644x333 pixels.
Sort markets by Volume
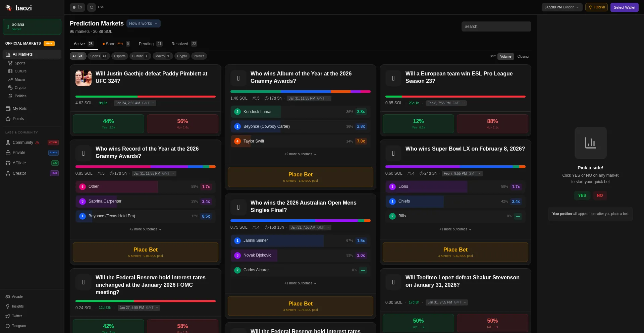point(505,56)
